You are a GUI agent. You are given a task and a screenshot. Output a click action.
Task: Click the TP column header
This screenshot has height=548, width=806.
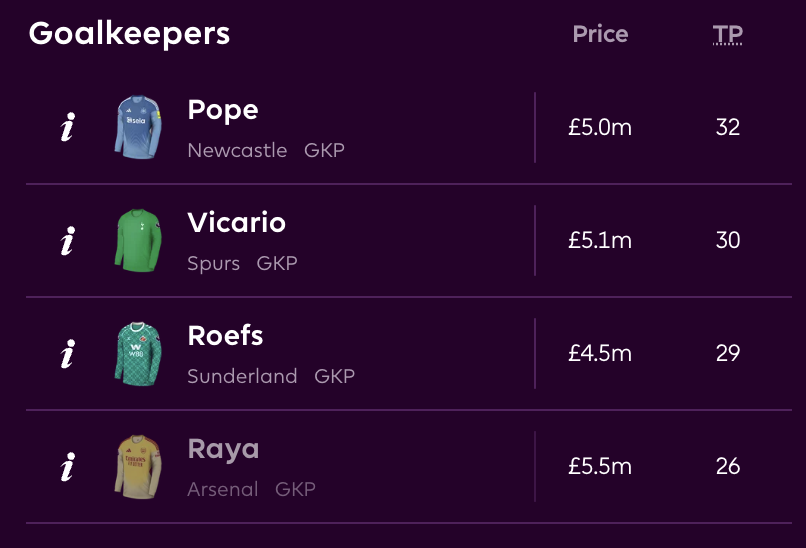click(728, 35)
